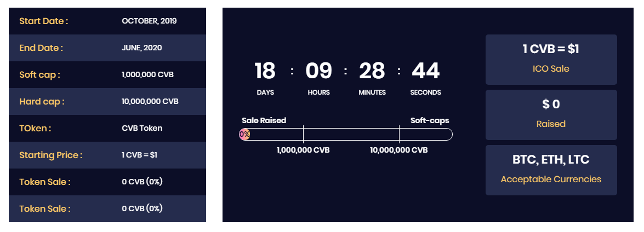Click the $ 0 Raised card
The width and height of the screenshot is (644, 232).
coord(551,115)
